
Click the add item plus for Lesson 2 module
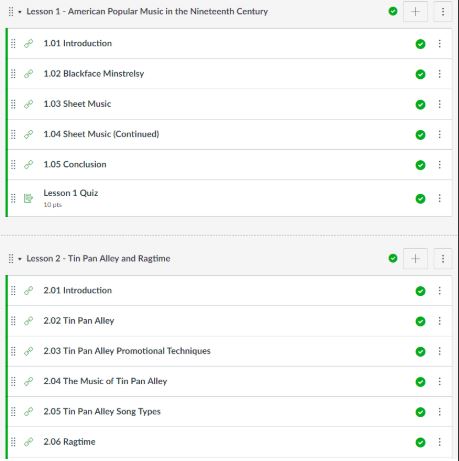click(x=415, y=259)
